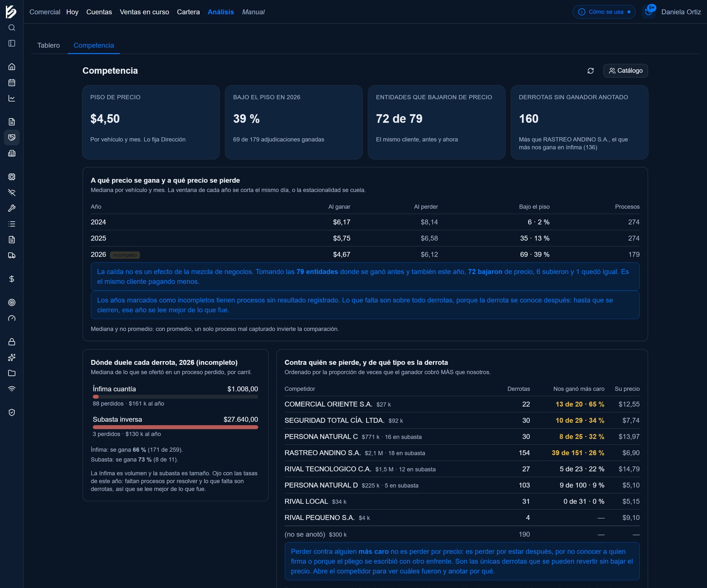Open COMERCIAL ORIENTE S.A. competitor row
The width and height of the screenshot is (707, 588).
[462, 404]
